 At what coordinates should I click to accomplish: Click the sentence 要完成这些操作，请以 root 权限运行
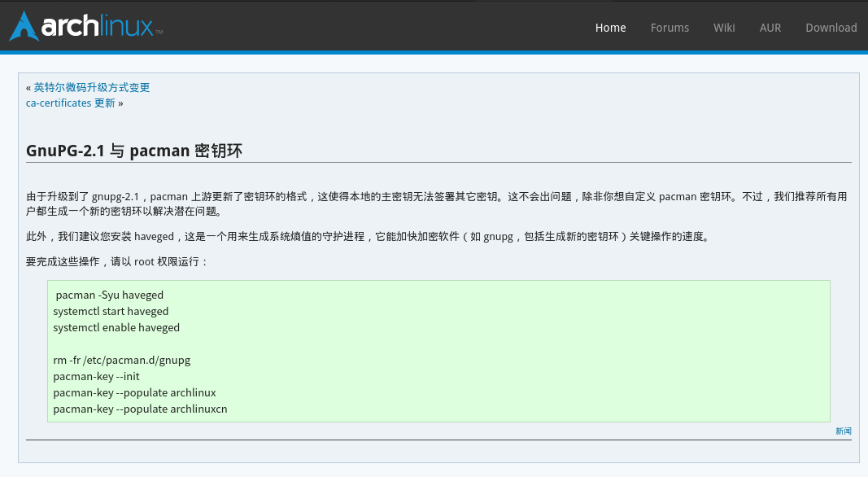point(117,261)
